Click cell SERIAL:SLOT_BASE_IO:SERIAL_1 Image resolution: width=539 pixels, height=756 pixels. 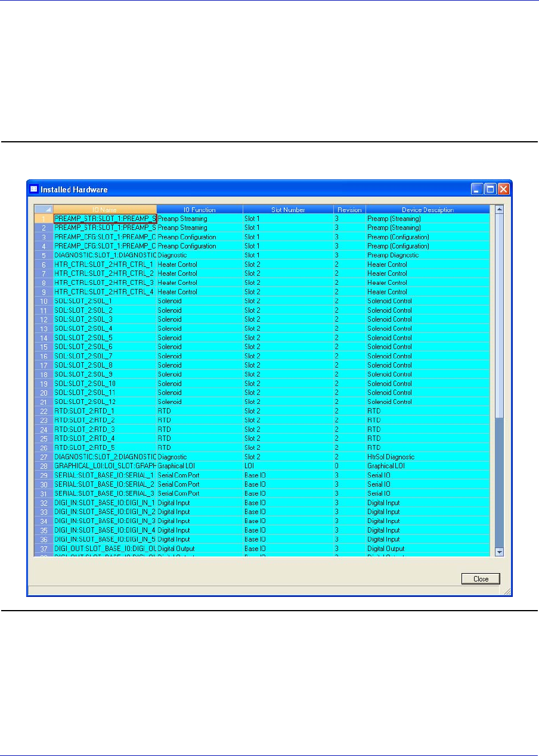pos(105,475)
